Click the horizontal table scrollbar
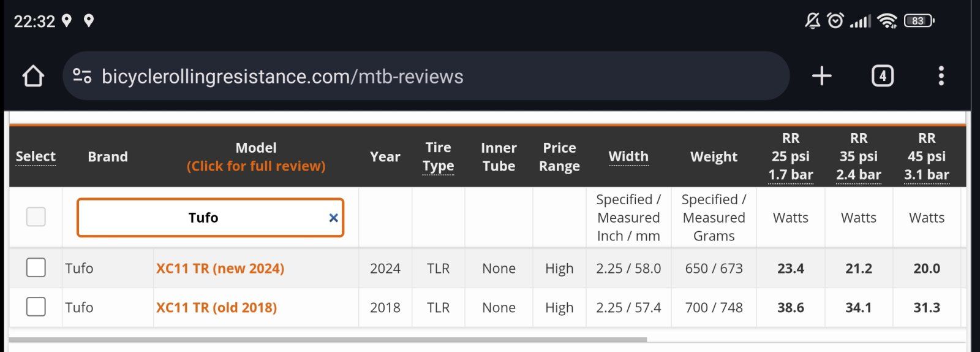980x352 pixels. [328, 339]
